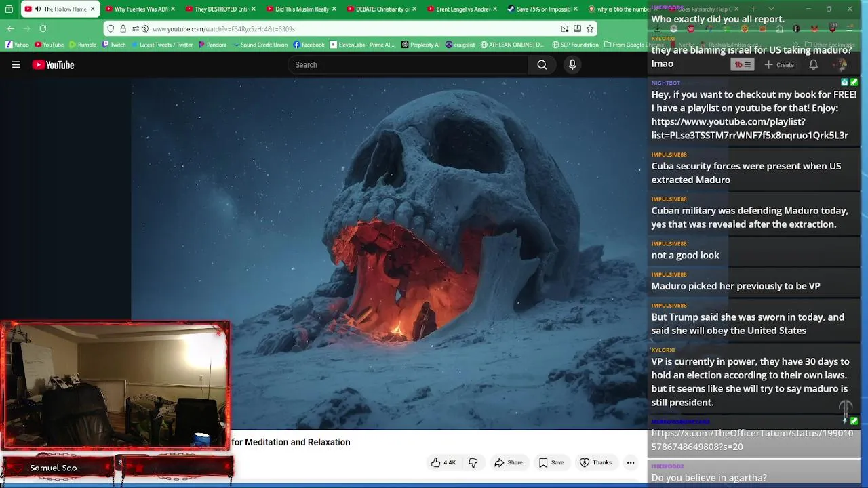The height and width of the screenshot is (488, 868).
Task: Switch to the Why Fuentes Was tab
Action: pos(140,9)
